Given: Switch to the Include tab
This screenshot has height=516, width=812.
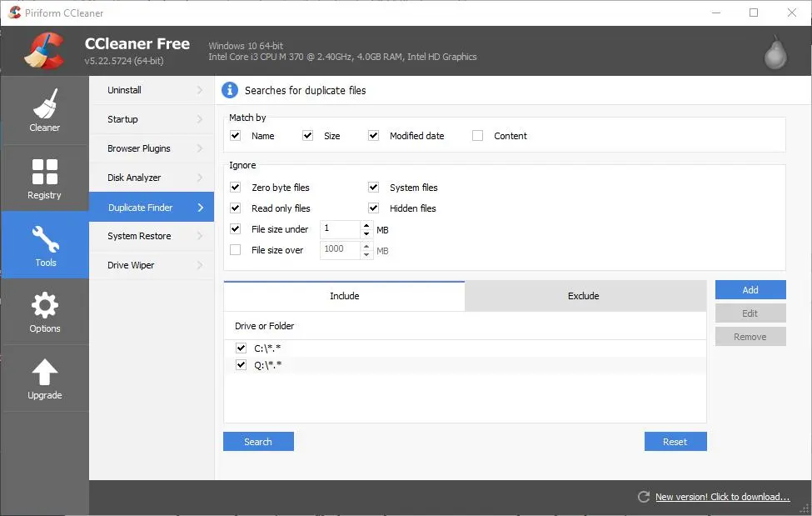Looking at the screenshot, I should (345, 296).
